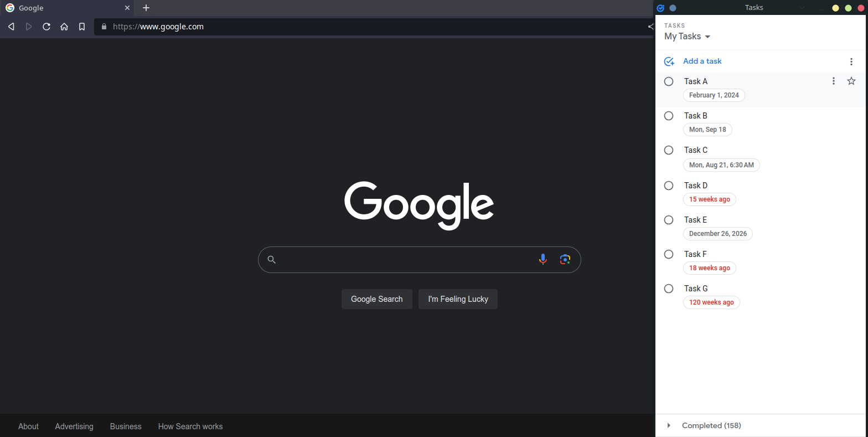Open the Advertising footer link

pos(74,426)
